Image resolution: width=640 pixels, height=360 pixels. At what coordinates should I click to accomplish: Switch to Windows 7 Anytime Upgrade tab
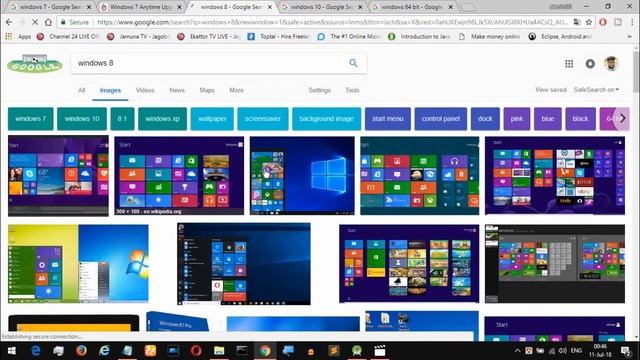pos(141,7)
